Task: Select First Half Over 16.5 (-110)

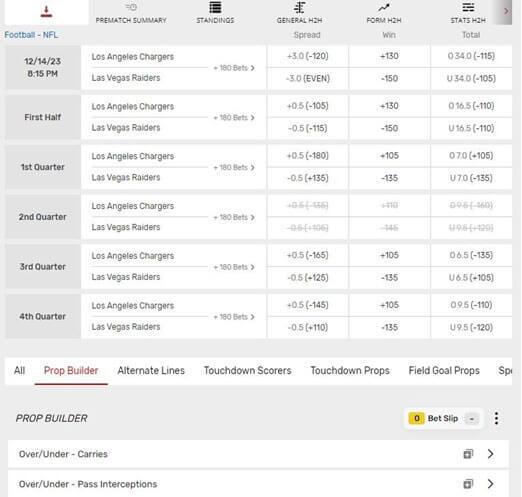Action: click(x=471, y=106)
